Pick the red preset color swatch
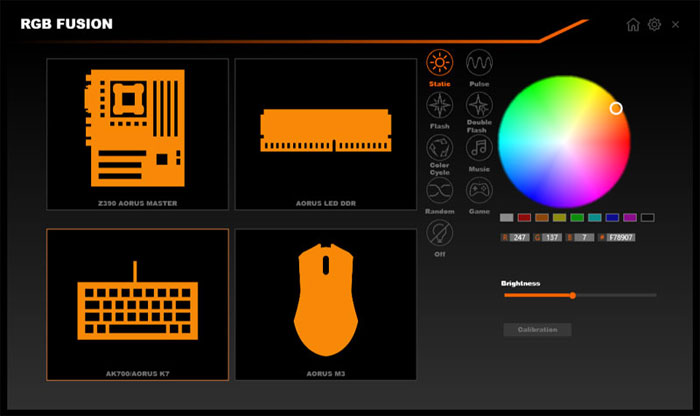 click(x=524, y=217)
